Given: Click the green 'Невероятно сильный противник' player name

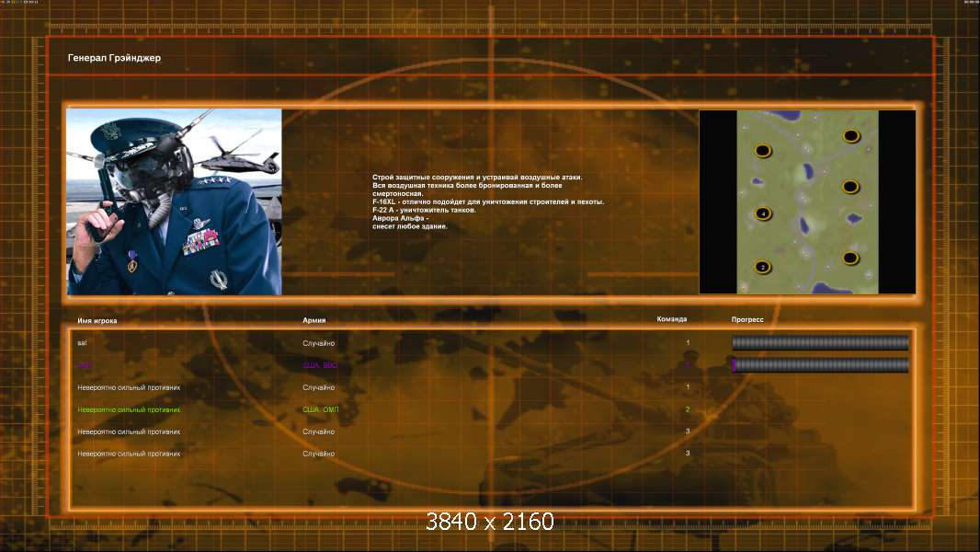Looking at the screenshot, I should [x=129, y=410].
